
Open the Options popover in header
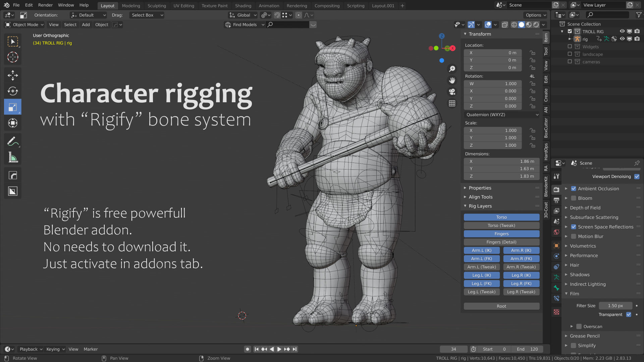[535, 15]
